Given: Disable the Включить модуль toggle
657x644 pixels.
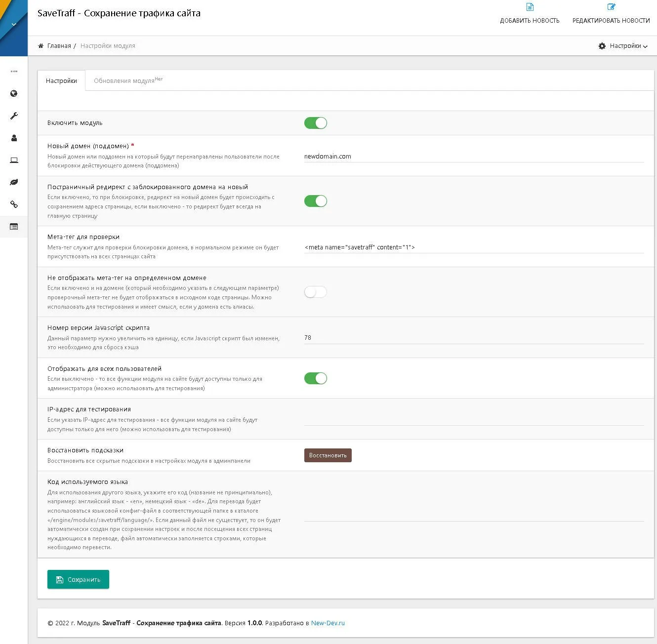Looking at the screenshot, I should click(316, 123).
